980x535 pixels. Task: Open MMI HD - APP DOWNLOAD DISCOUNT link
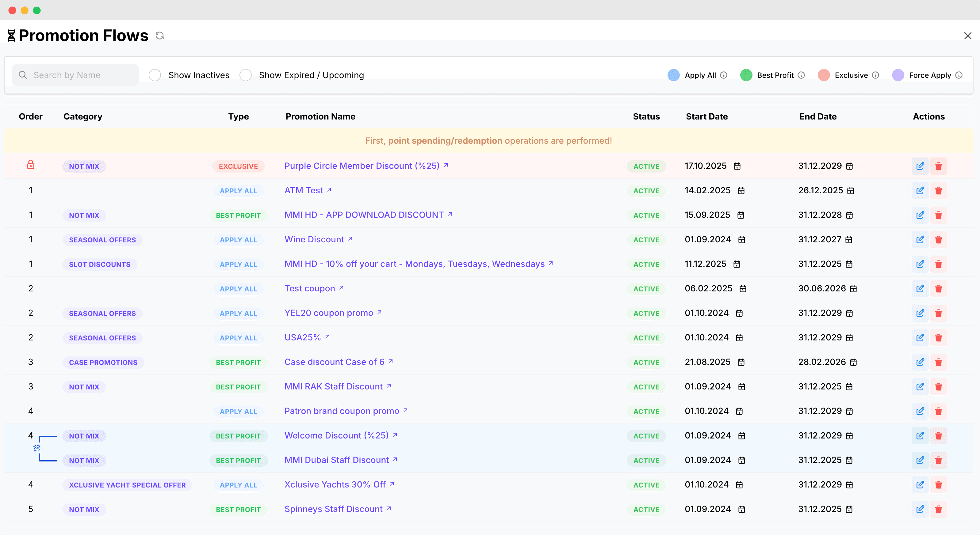[x=364, y=215]
